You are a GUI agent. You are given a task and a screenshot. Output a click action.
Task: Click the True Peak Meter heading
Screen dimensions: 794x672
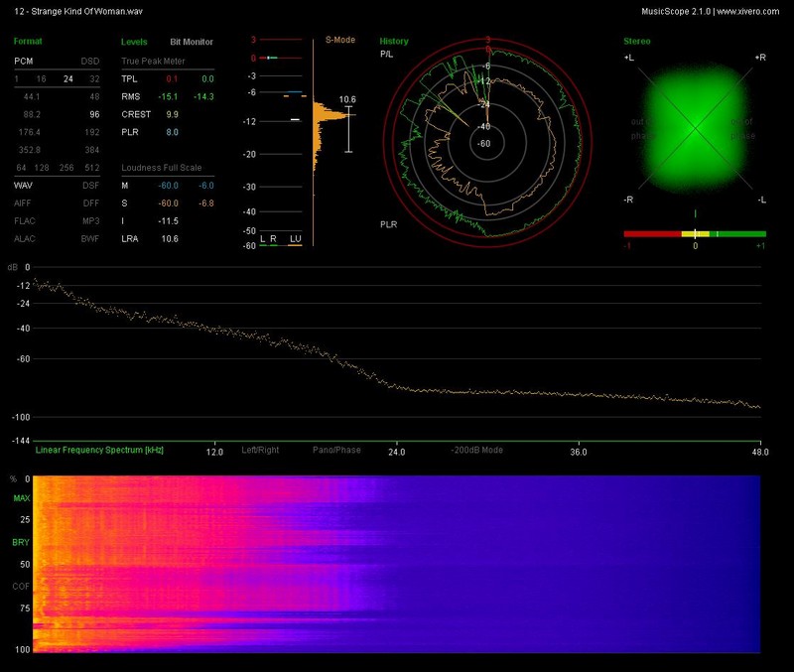click(153, 62)
